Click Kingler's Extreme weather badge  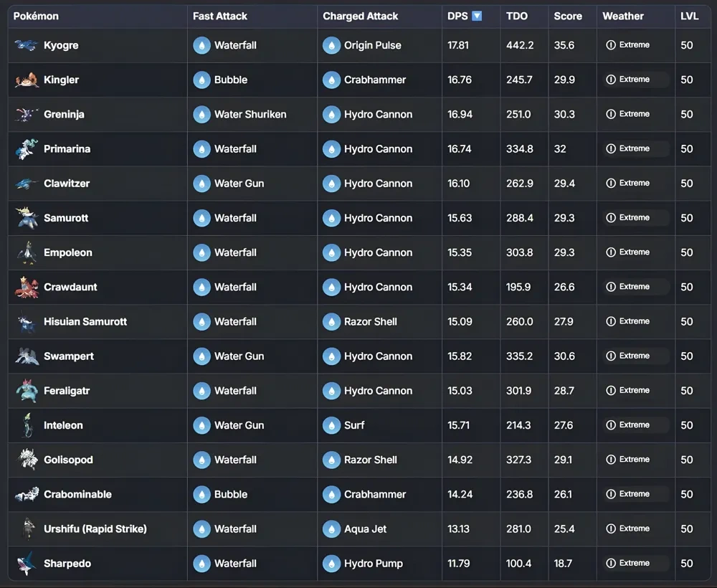636,80
